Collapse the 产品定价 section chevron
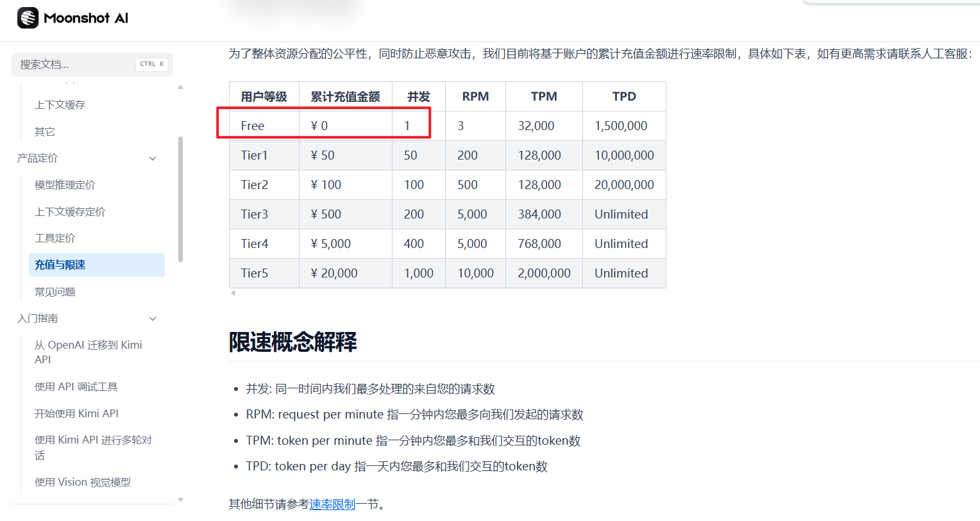This screenshot has width=980, height=521. click(x=153, y=158)
